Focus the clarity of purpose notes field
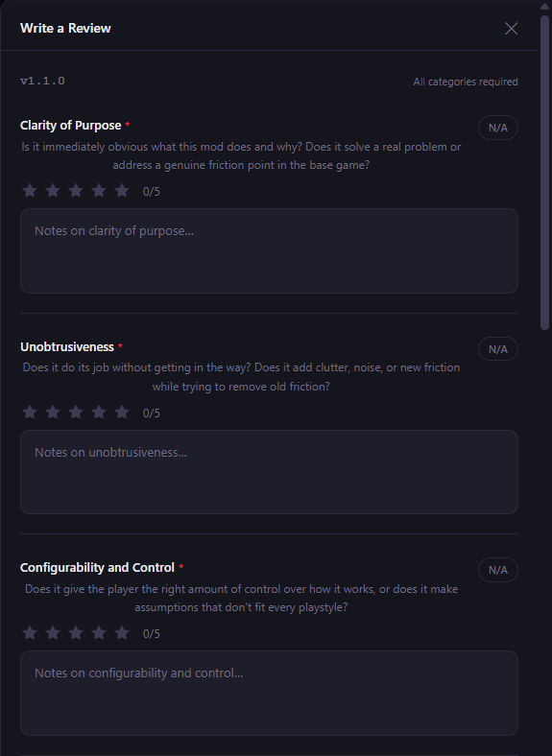The image size is (552, 756). 269,250
